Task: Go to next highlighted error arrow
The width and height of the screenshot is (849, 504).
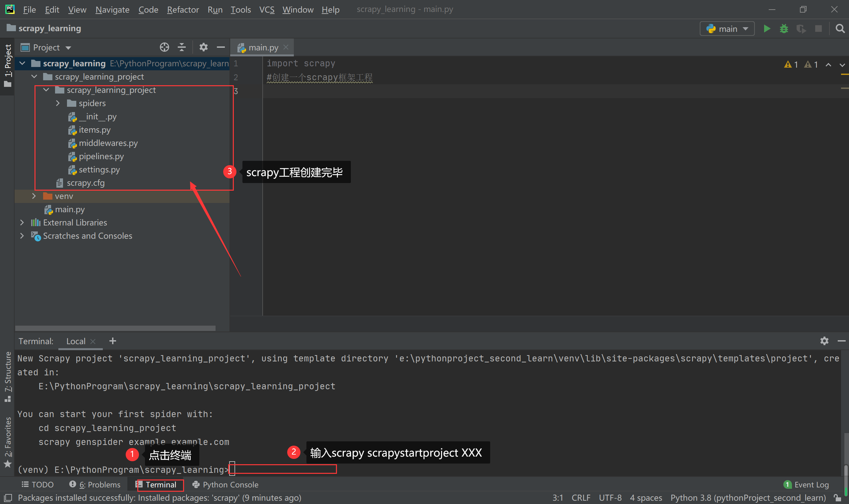Action: [x=842, y=65]
